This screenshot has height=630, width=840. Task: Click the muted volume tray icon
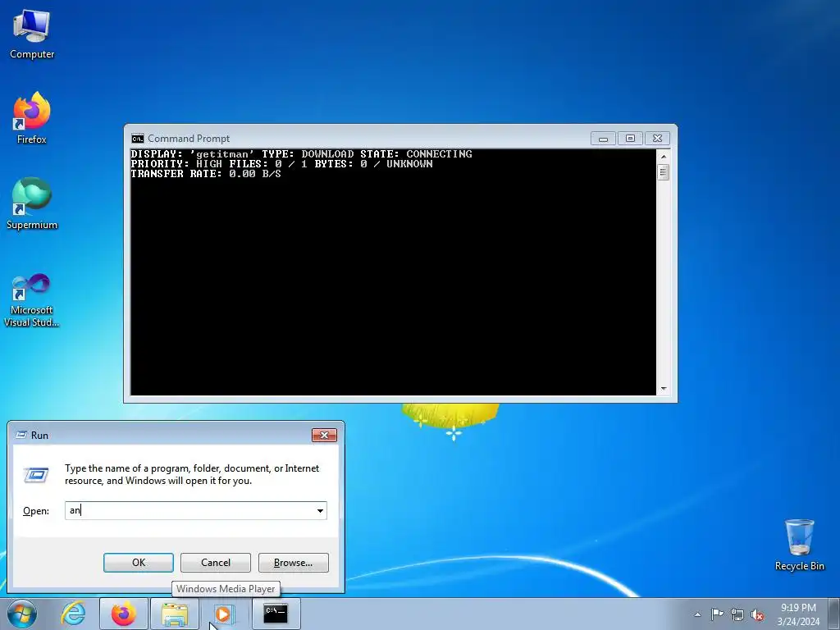point(757,615)
